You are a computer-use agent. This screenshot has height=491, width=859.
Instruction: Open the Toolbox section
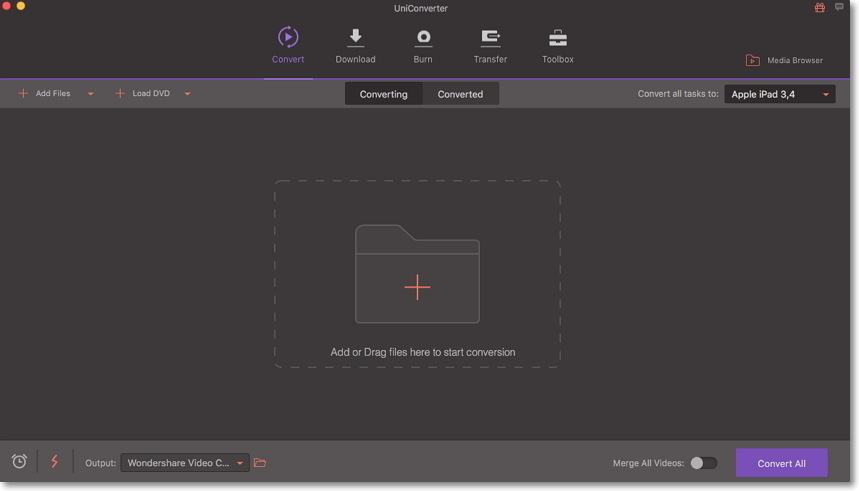pos(558,45)
